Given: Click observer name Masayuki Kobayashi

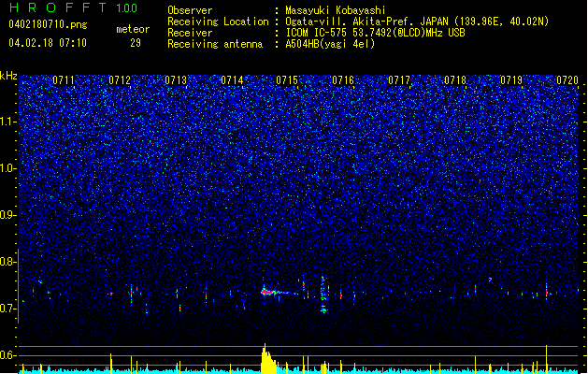Looking at the screenshot, I should tap(336, 10).
